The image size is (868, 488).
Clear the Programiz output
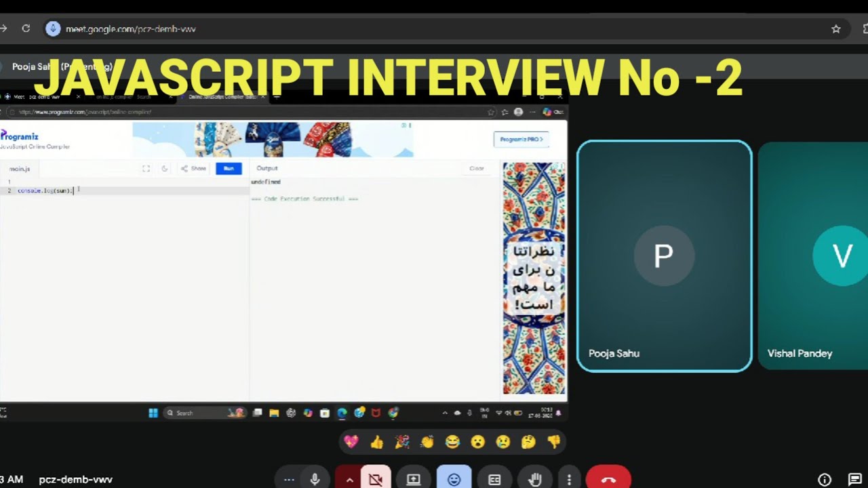pyautogui.click(x=477, y=168)
